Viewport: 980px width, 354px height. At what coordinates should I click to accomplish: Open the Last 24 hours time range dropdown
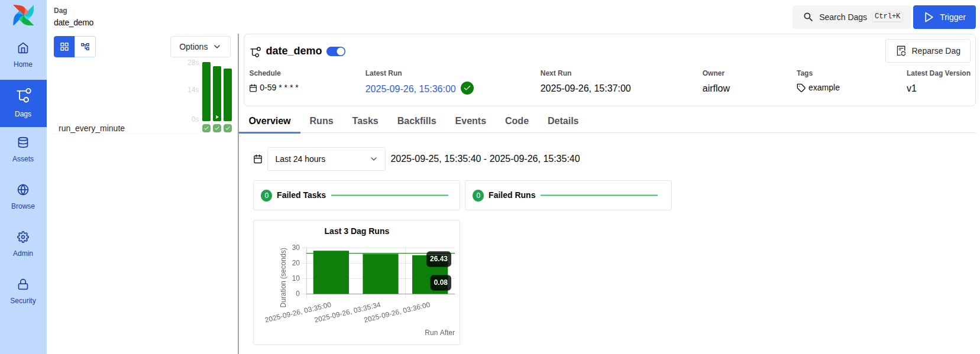click(x=326, y=159)
